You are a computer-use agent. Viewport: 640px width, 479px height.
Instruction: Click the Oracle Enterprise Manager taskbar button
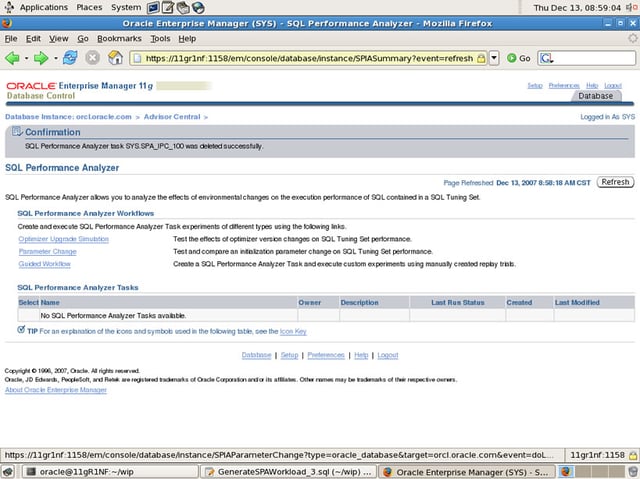467,472
